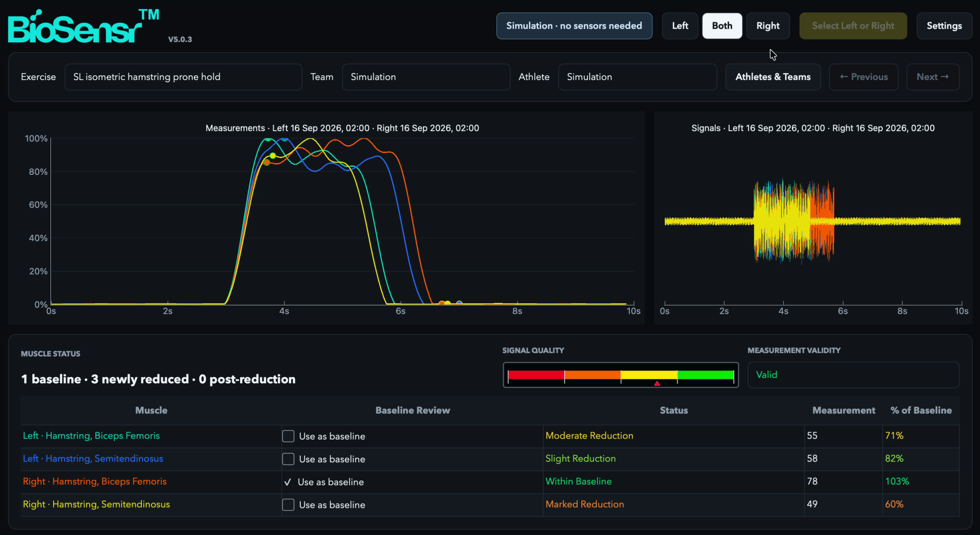
Task: Click the signal burst in Signals chart
Action: (x=794, y=221)
